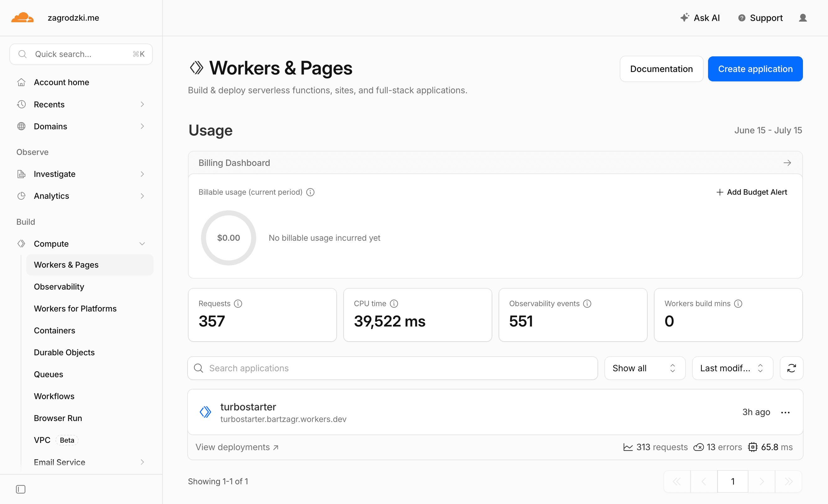Screen dimensions: 828x504
Task: Open the Last modified sort dropdown
Action: pyautogui.click(x=732, y=368)
